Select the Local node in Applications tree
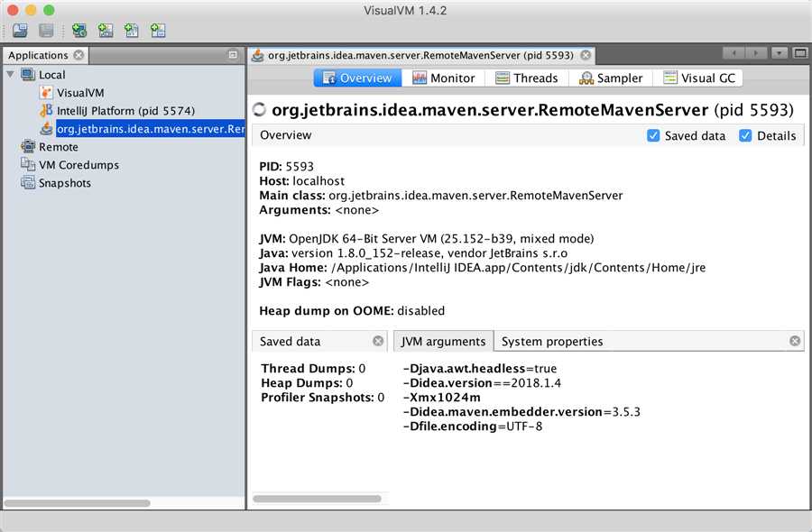The image size is (812, 532). click(x=51, y=75)
